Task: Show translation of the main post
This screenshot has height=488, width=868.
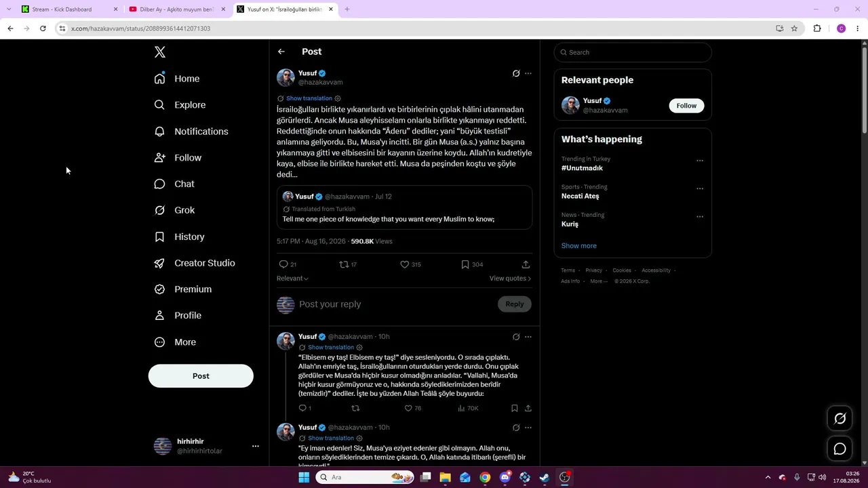Action: [309, 98]
